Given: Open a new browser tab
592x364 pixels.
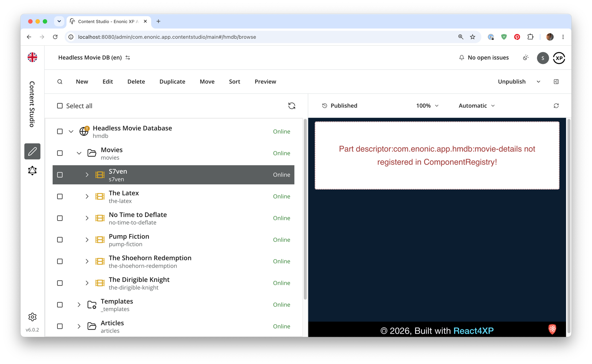Looking at the screenshot, I should [158, 22].
